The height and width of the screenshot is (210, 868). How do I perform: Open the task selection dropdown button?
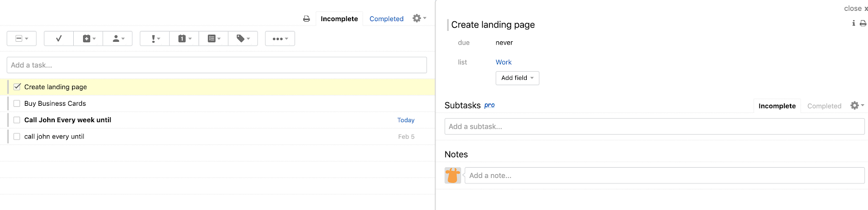coord(22,39)
